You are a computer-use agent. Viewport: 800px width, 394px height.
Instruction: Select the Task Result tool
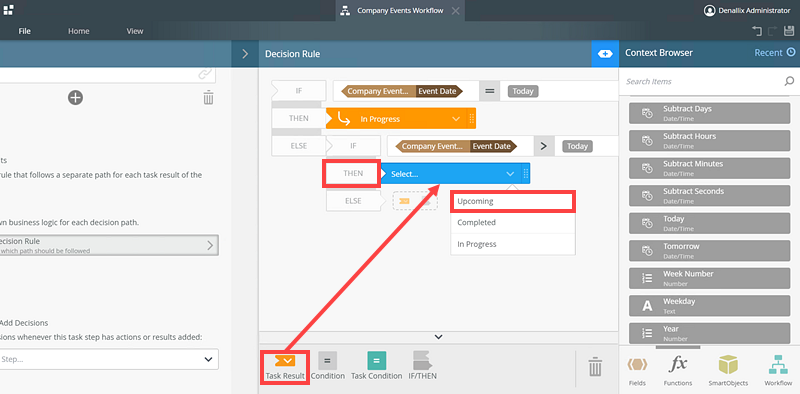click(285, 366)
